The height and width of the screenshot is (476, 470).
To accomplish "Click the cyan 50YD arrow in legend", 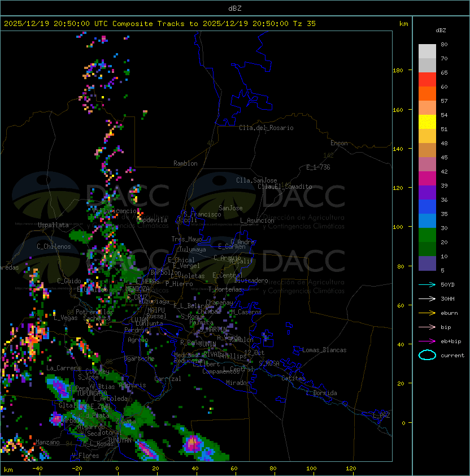I will coord(427,284).
